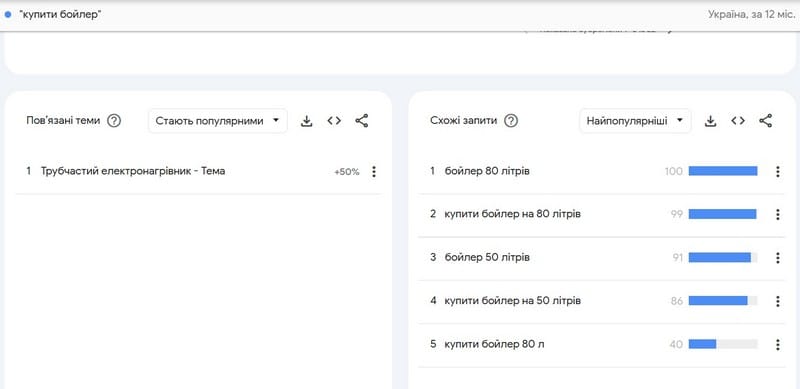Share the Пов'язані теми panel
The width and height of the screenshot is (800, 389).
(x=362, y=121)
